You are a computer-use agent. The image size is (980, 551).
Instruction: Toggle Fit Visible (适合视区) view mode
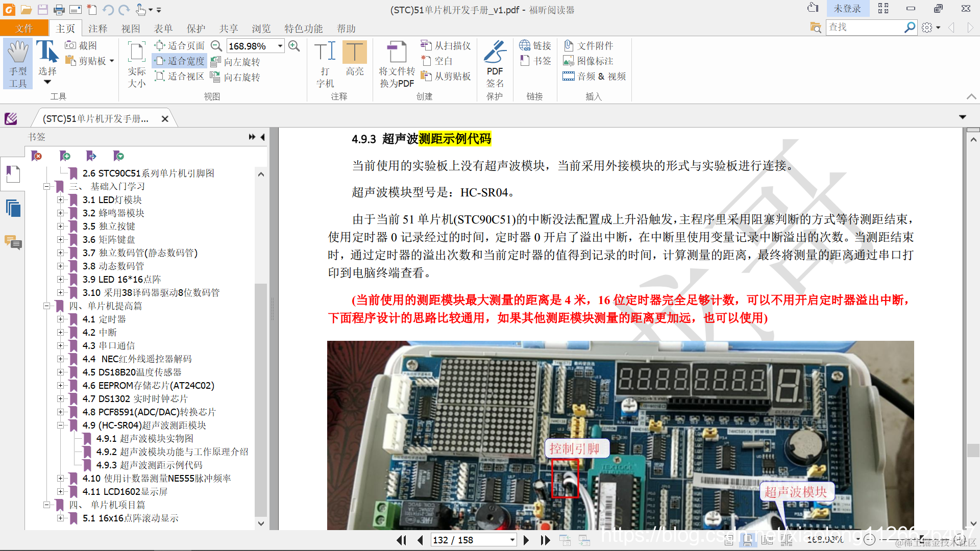(180, 77)
